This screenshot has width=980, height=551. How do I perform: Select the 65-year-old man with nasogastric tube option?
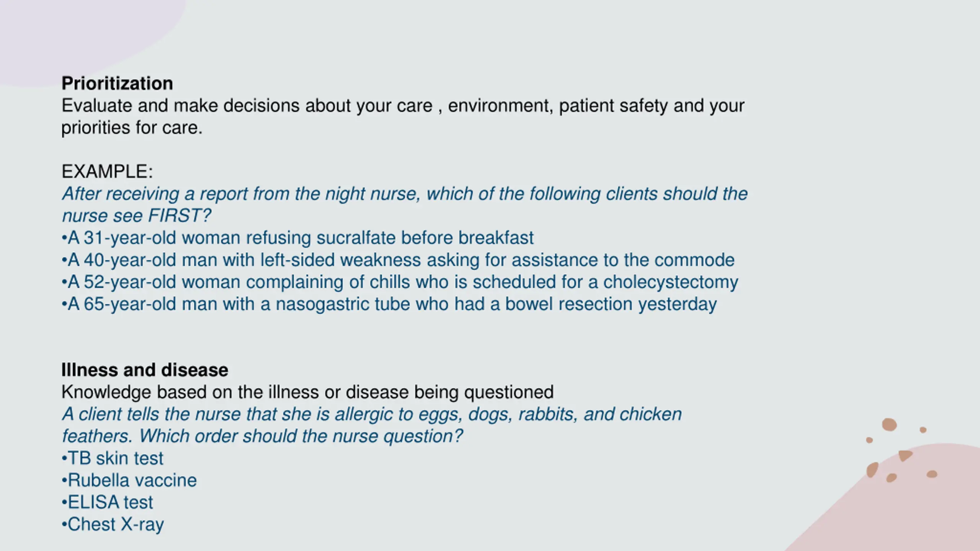389,304
